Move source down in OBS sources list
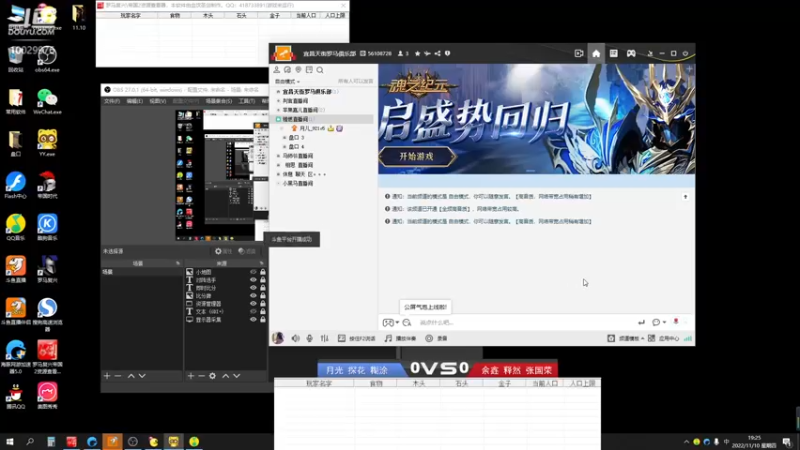Viewport: 800px width, 450px height. (237, 376)
